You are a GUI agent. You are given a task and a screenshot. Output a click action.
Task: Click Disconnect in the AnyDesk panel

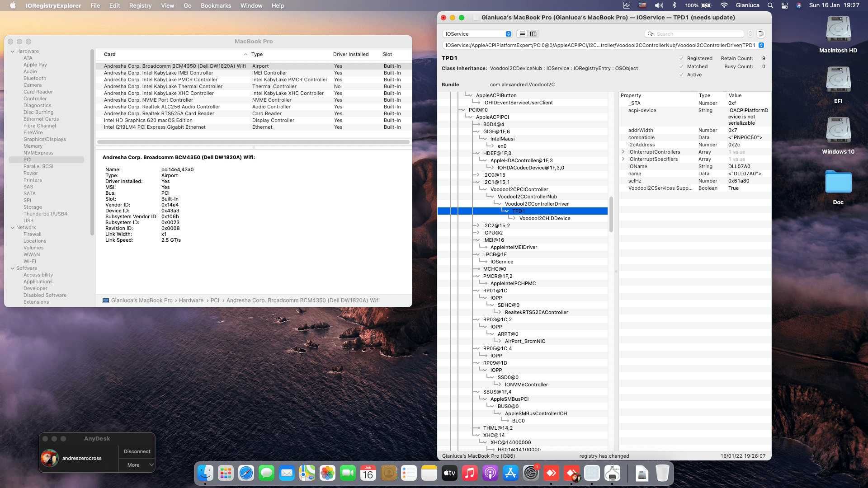coord(137,451)
